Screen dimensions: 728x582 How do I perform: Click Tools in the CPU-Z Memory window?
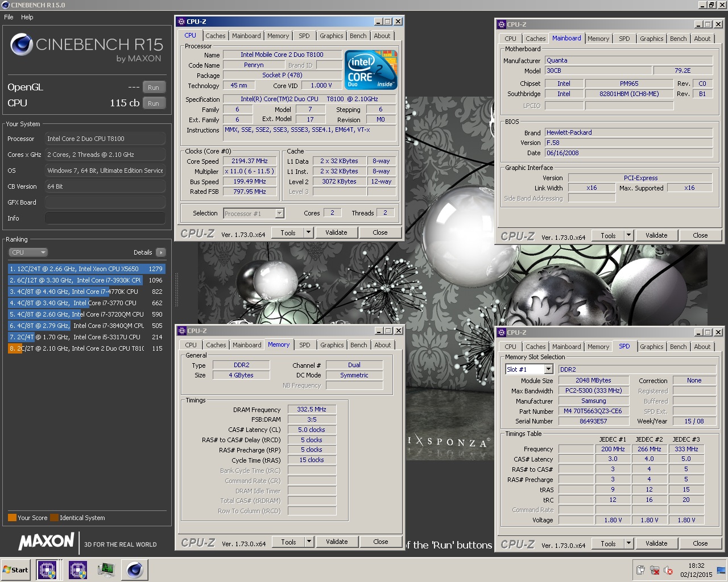tap(288, 542)
